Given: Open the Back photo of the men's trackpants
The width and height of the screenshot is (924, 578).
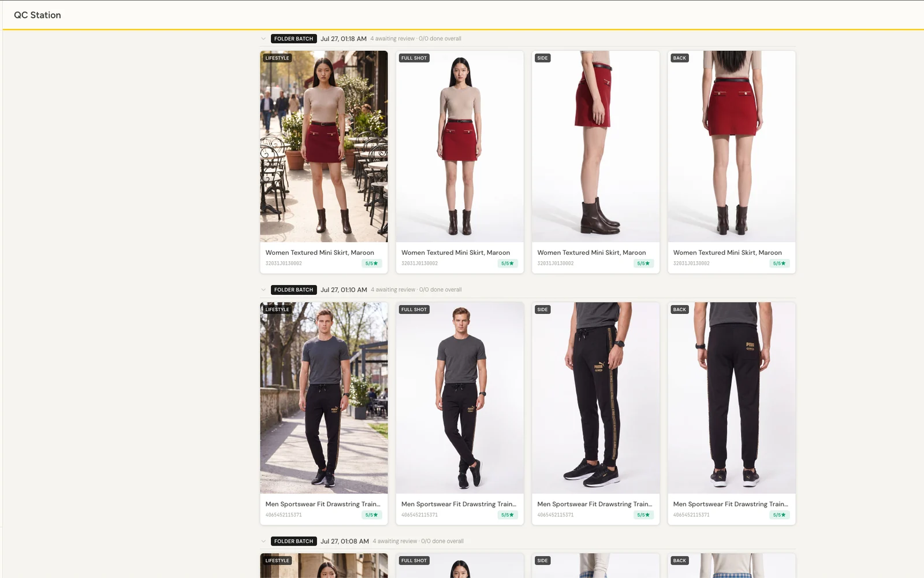Looking at the screenshot, I should 732,398.
